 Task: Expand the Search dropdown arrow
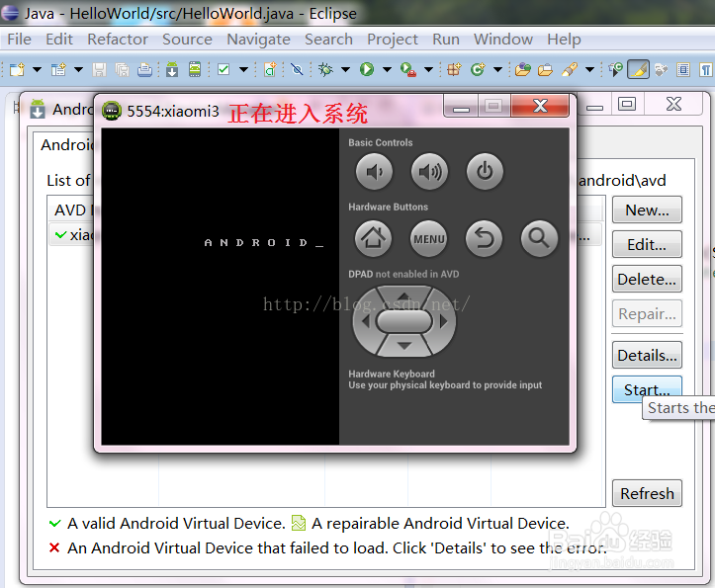(589, 70)
